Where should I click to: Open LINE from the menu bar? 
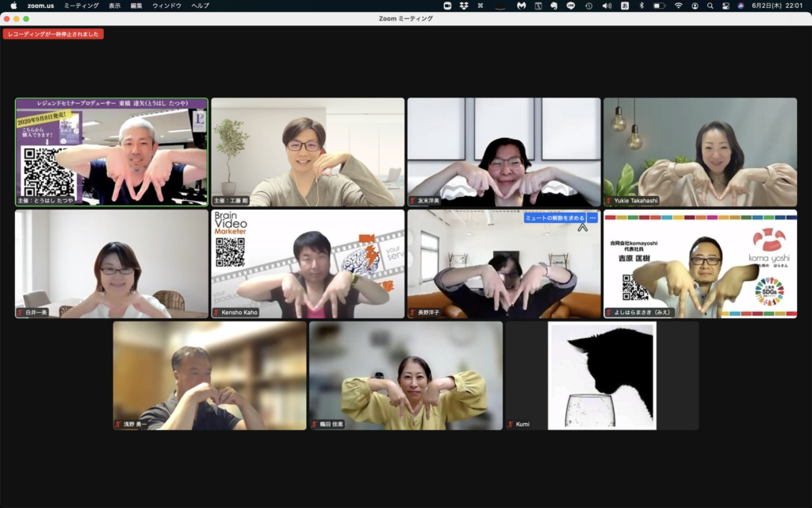pos(571,6)
